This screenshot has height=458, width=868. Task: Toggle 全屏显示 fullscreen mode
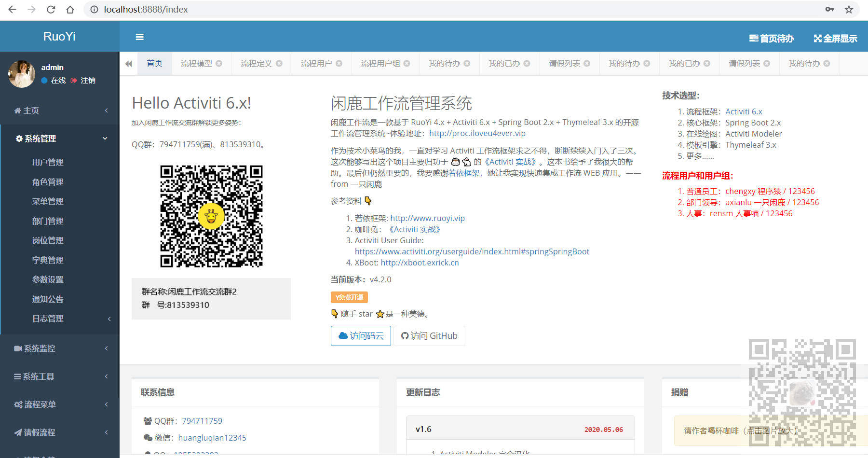pos(835,39)
